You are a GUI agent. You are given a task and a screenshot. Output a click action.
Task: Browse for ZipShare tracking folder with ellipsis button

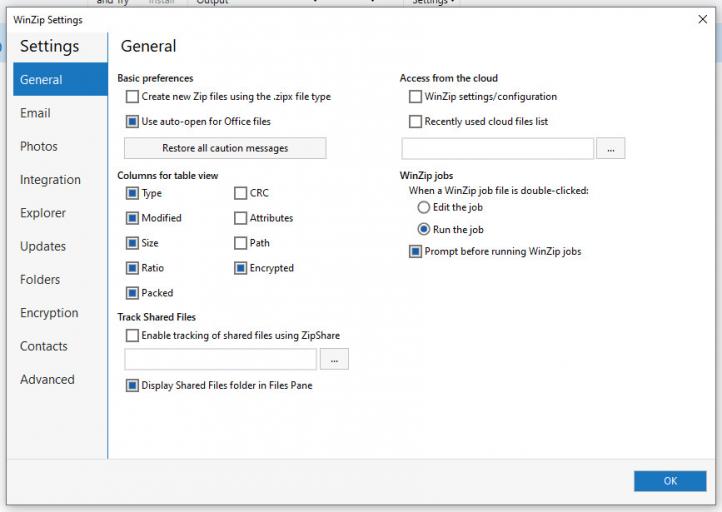point(334,359)
